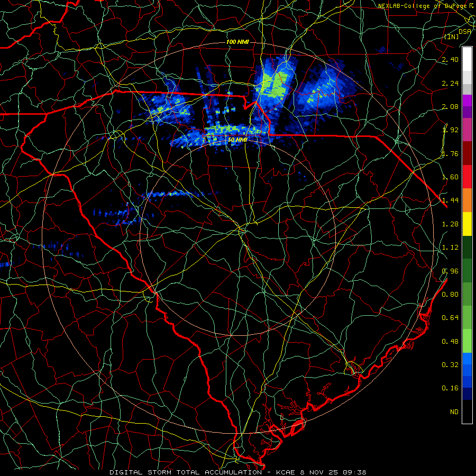476x476 pixels.
Task: Click the 1.76 legend value
Action: click(x=450, y=153)
